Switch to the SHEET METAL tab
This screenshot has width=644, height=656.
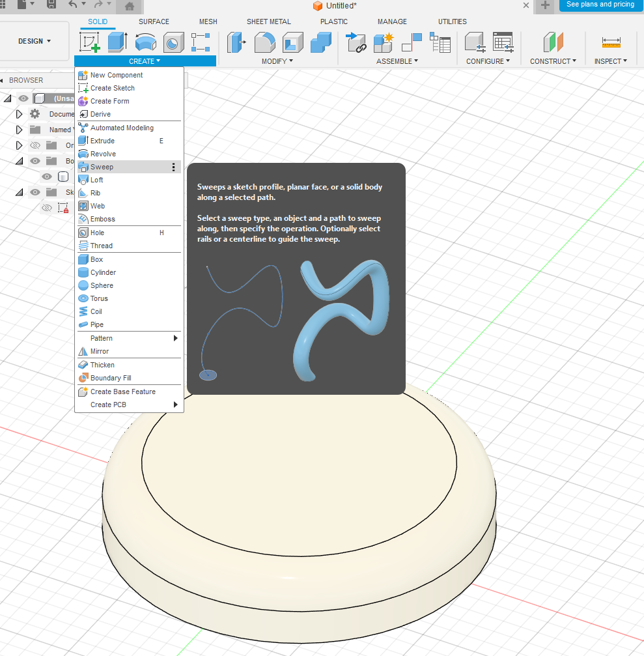tap(268, 21)
